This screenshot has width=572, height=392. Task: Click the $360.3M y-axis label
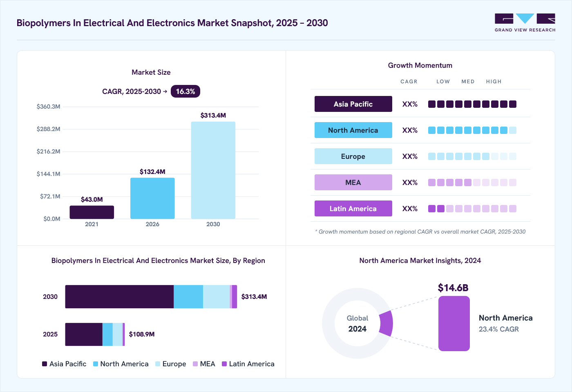[x=49, y=107]
